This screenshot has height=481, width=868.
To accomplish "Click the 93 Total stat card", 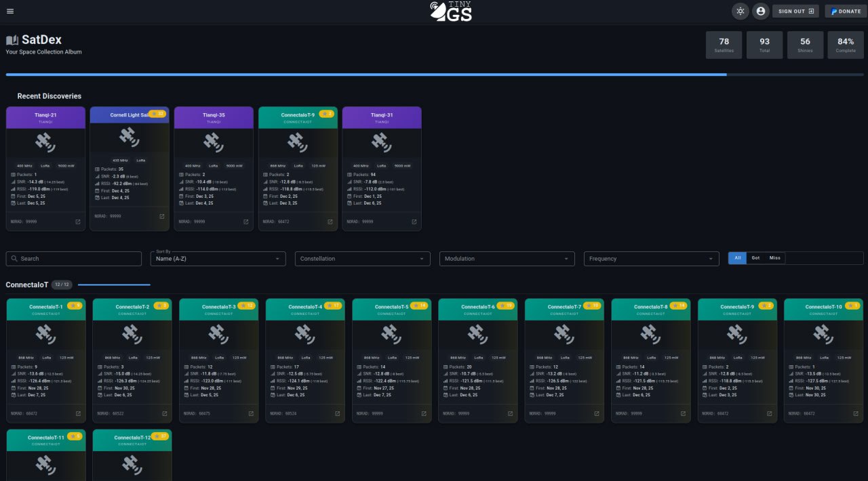I will pos(764,45).
